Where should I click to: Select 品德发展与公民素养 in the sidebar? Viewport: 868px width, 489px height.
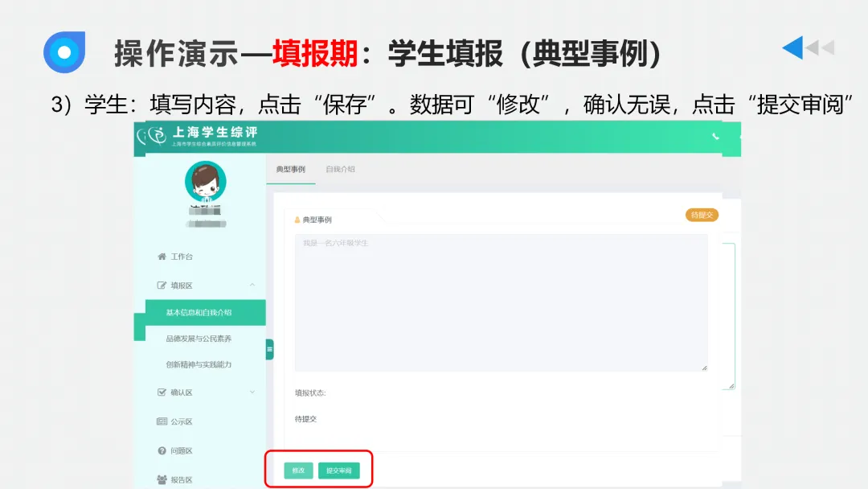click(199, 338)
